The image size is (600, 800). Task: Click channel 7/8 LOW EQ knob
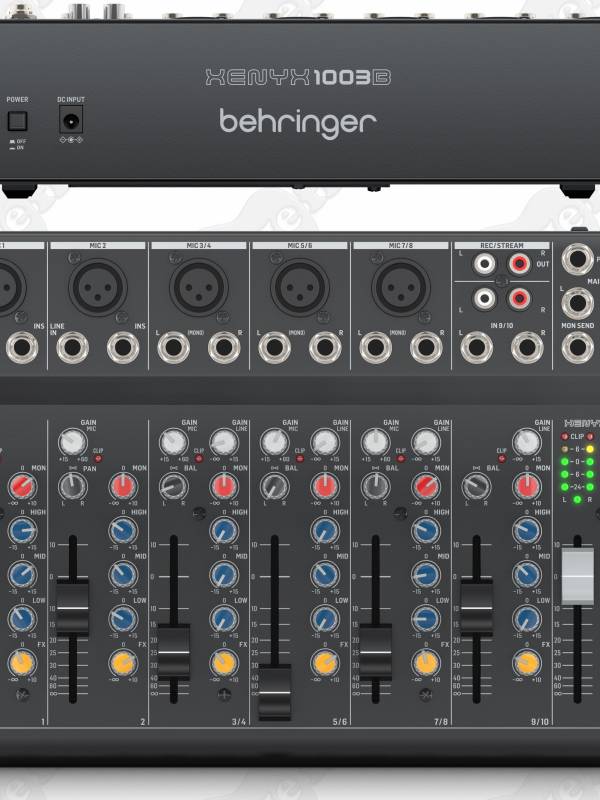click(426, 619)
